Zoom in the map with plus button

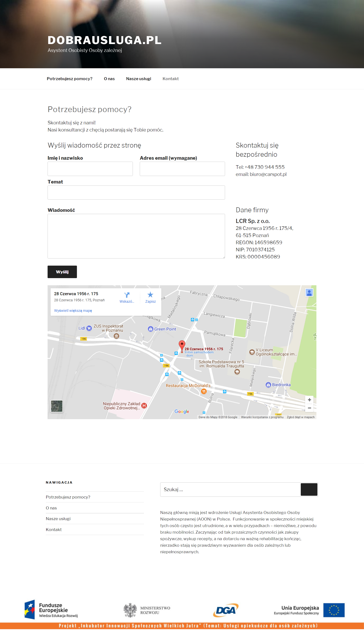[x=309, y=400]
